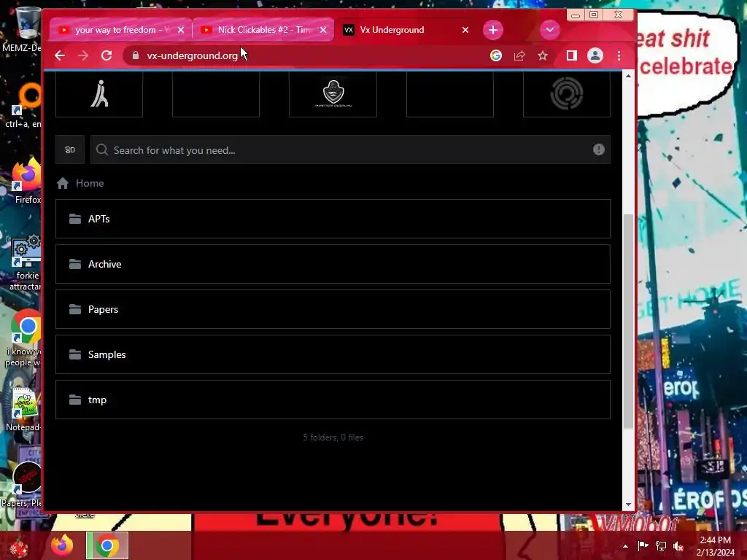747x560 pixels.
Task: Toggle the view layout button beside search
Action: (70, 150)
